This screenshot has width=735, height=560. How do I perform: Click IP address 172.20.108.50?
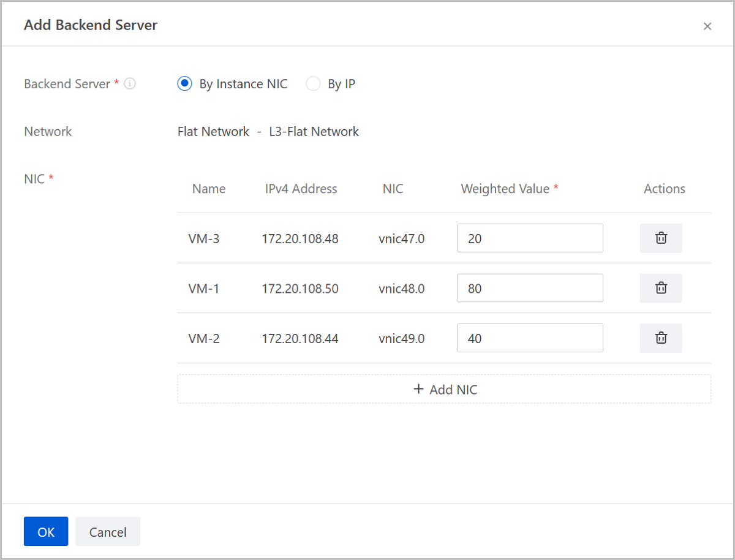click(300, 289)
